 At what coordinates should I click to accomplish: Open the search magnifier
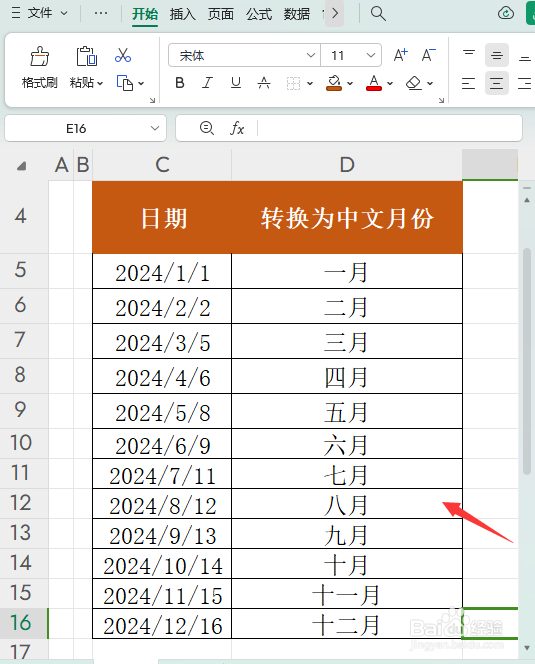coord(378,14)
